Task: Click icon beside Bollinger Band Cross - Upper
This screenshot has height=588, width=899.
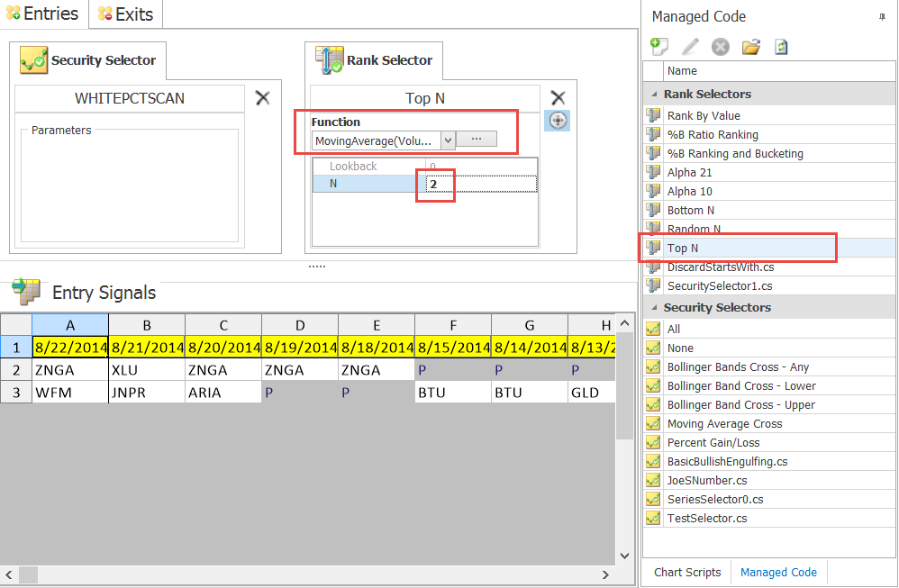Action: 653,404
